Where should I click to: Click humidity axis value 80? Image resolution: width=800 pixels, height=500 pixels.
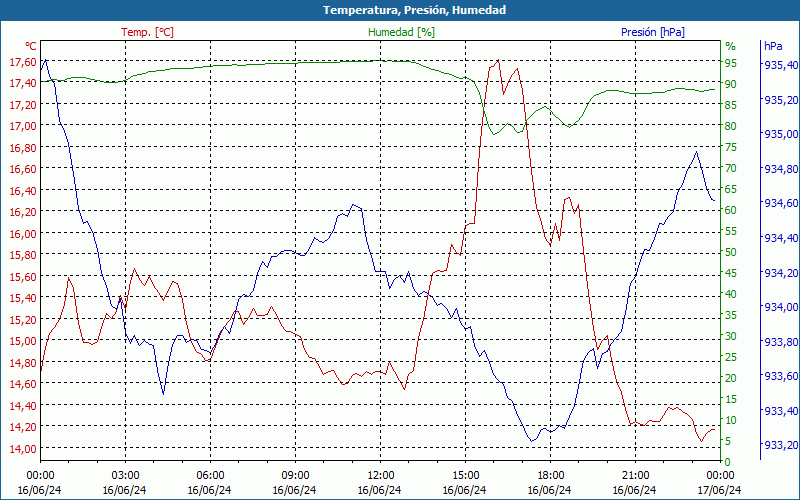pos(731,126)
